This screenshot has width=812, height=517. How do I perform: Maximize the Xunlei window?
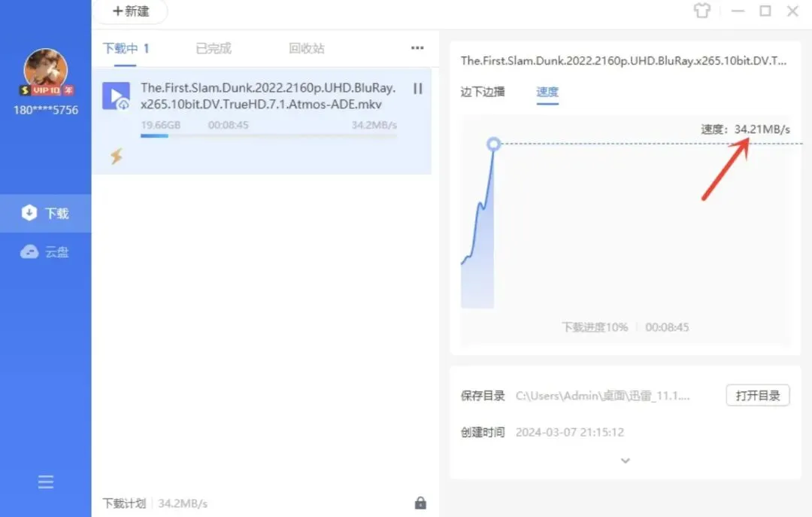pyautogui.click(x=765, y=11)
